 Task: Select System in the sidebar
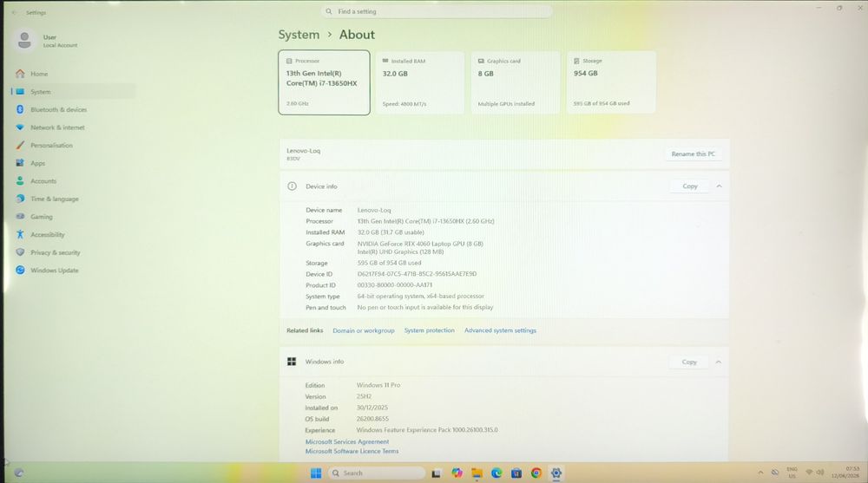tap(72, 91)
